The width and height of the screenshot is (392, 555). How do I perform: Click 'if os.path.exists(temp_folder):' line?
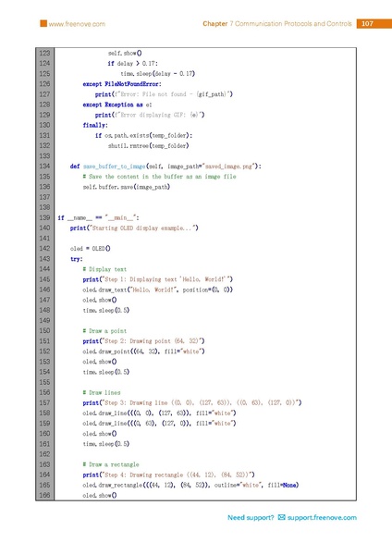143,135
